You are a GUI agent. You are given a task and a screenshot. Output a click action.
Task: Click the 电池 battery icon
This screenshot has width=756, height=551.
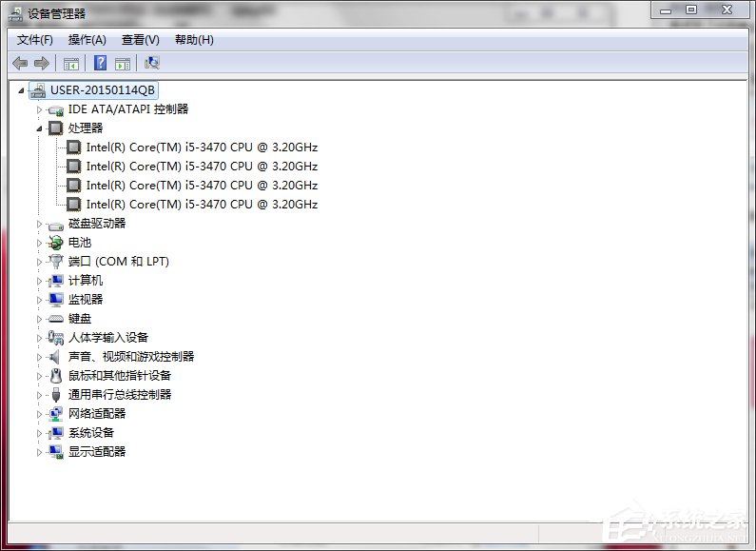[x=56, y=243]
